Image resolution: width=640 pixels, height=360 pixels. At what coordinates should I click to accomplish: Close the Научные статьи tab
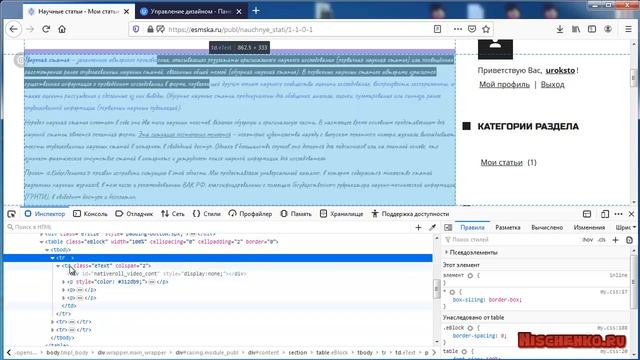127,11
